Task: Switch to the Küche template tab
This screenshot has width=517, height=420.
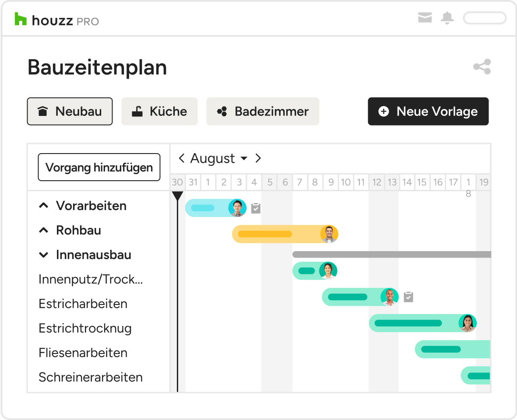Action: coord(160,111)
